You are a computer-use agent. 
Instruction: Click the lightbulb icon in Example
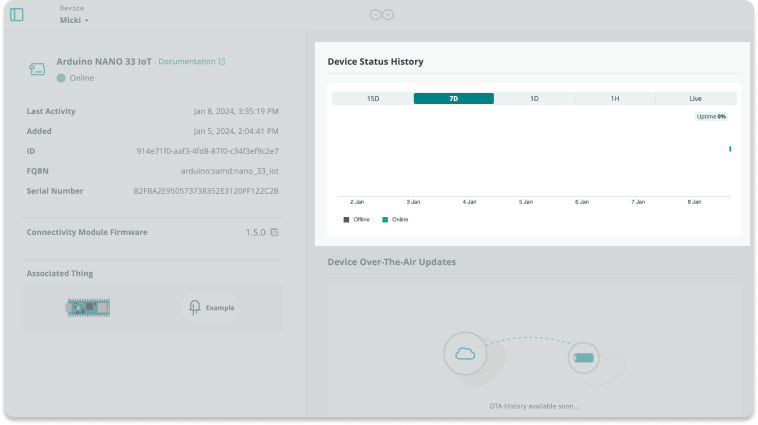click(x=194, y=307)
